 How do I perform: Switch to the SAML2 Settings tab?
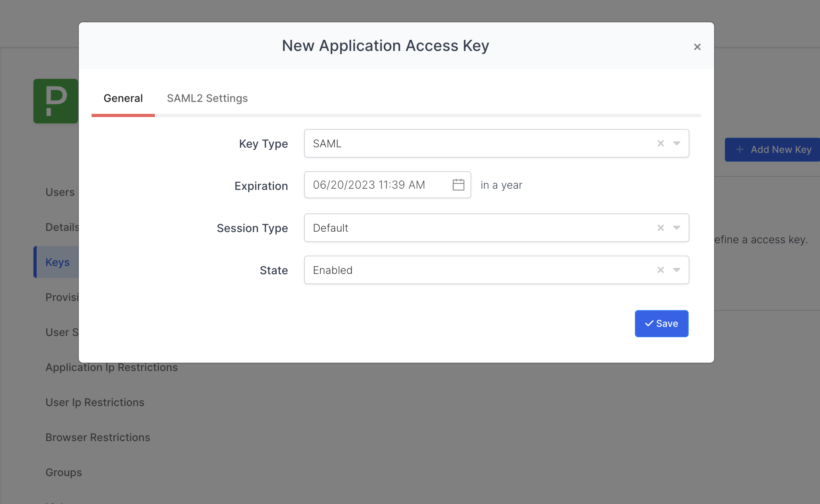pos(207,98)
